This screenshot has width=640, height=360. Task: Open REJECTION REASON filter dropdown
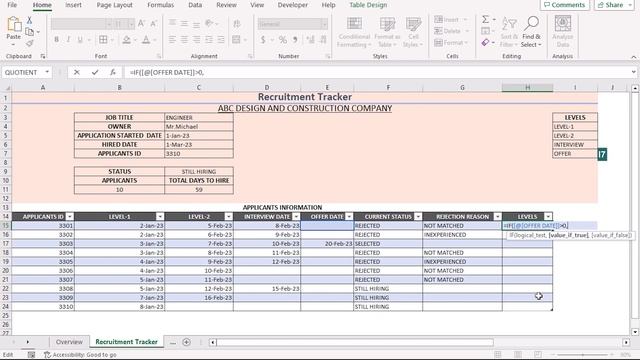point(498,217)
